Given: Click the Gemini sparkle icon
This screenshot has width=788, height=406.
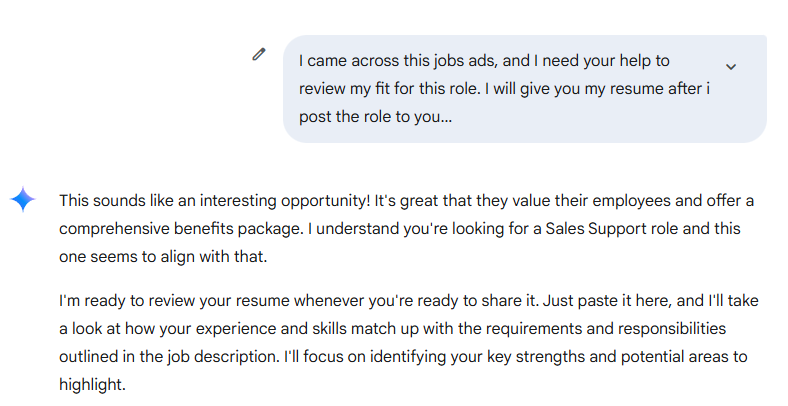Looking at the screenshot, I should click(23, 199).
